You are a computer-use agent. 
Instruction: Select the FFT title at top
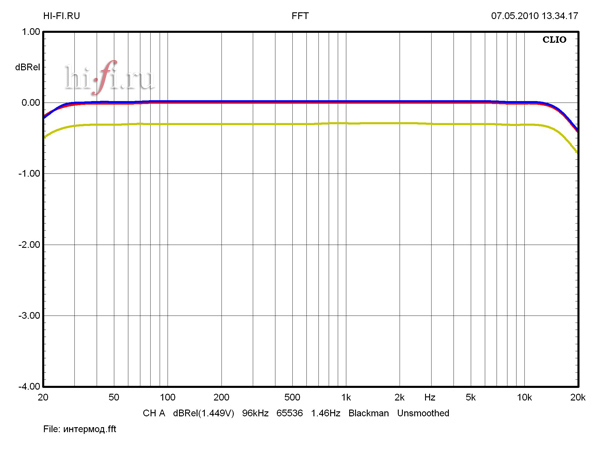point(300,16)
